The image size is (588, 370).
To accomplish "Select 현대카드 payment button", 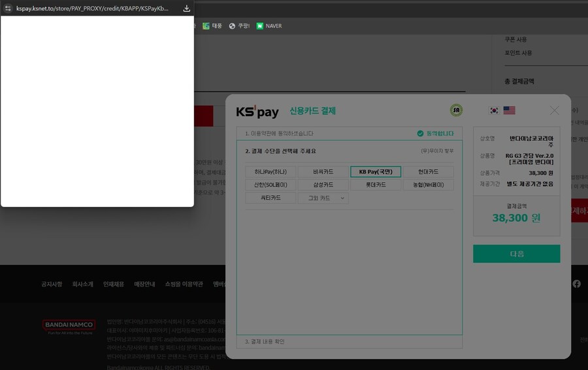I will click(x=428, y=172).
